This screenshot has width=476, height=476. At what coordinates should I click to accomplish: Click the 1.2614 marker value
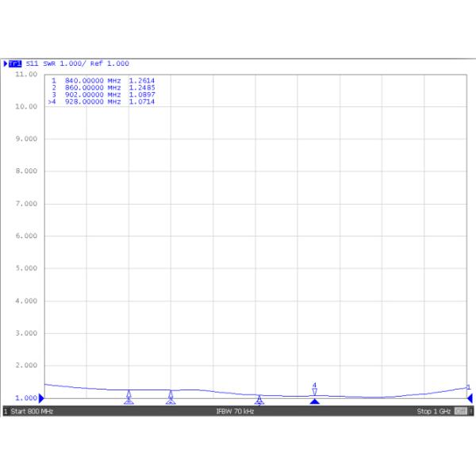pos(142,80)
